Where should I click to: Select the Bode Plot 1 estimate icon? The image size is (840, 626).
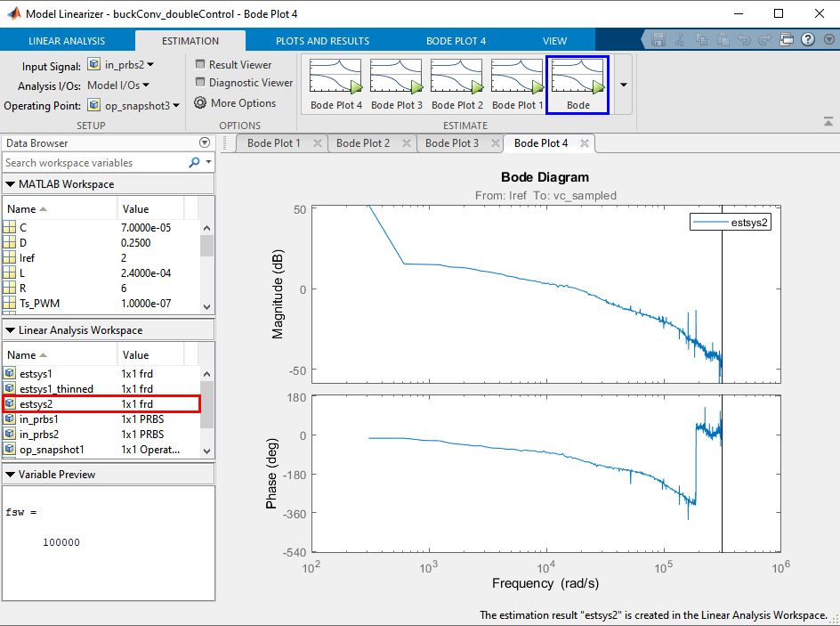(x=517, y=78)
